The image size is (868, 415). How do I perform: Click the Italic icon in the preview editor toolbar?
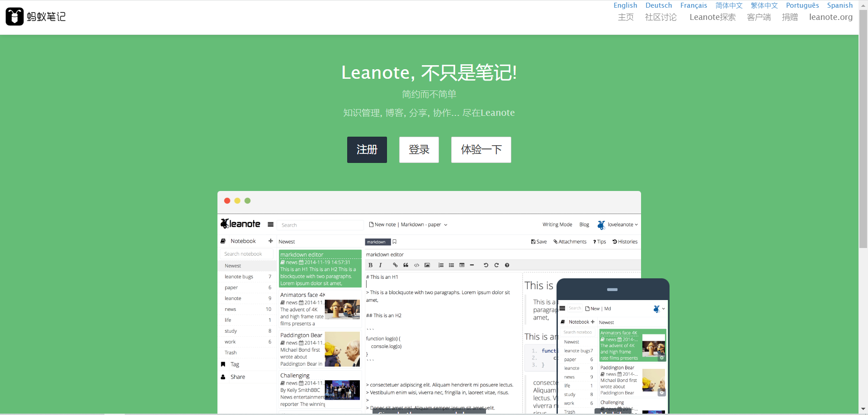[381, 265]
